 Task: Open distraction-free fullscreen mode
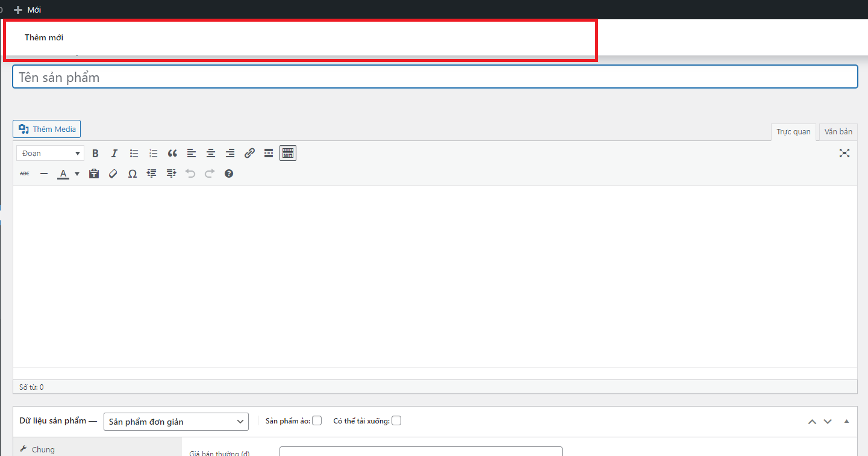click(845, 154)
